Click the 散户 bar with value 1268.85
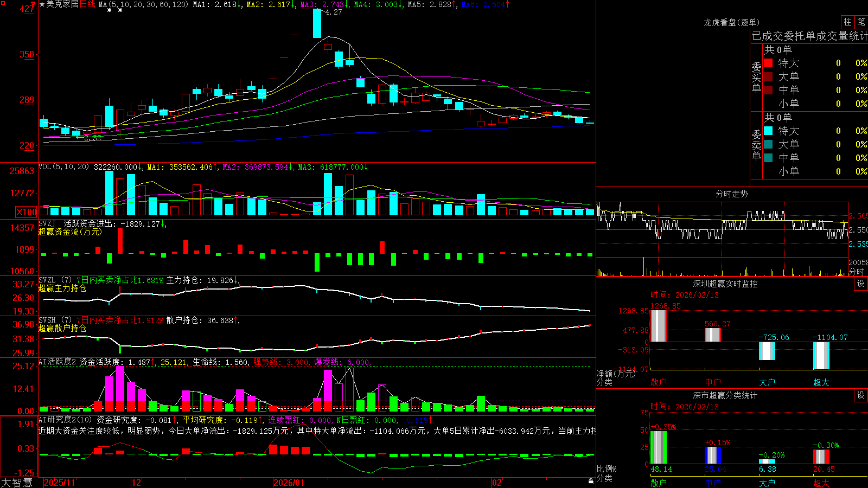The height and width of the screenshot is (488, 868). pyautogui.click(x=658, y=326)
